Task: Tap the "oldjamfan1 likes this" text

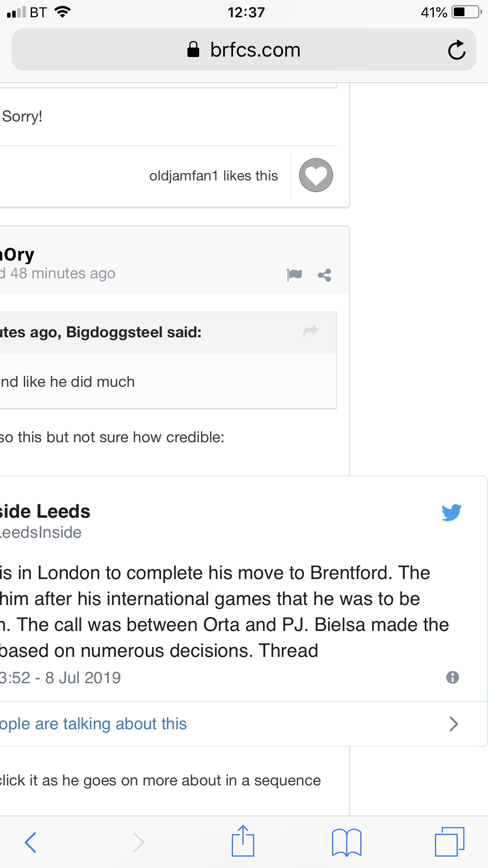Action: [213, 176]
